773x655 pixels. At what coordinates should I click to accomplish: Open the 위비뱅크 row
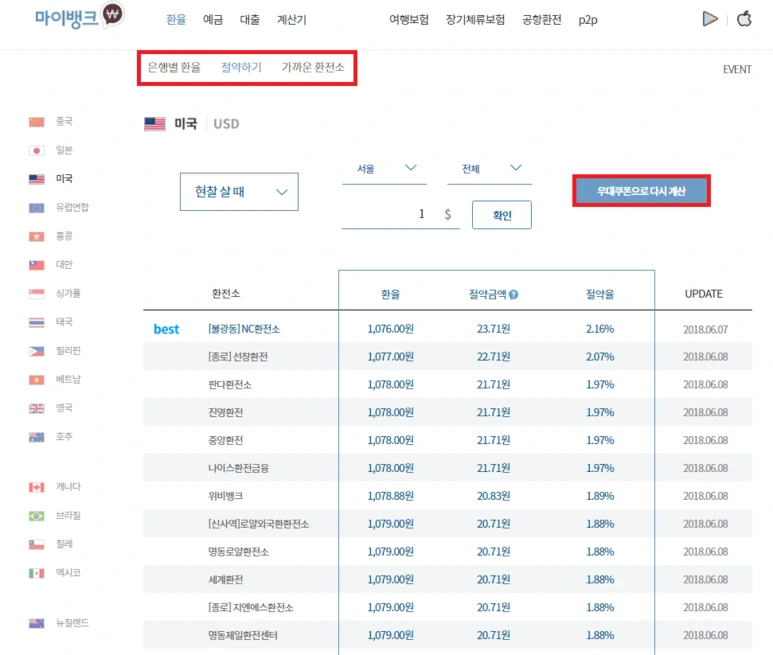click(x=448, y=496)
